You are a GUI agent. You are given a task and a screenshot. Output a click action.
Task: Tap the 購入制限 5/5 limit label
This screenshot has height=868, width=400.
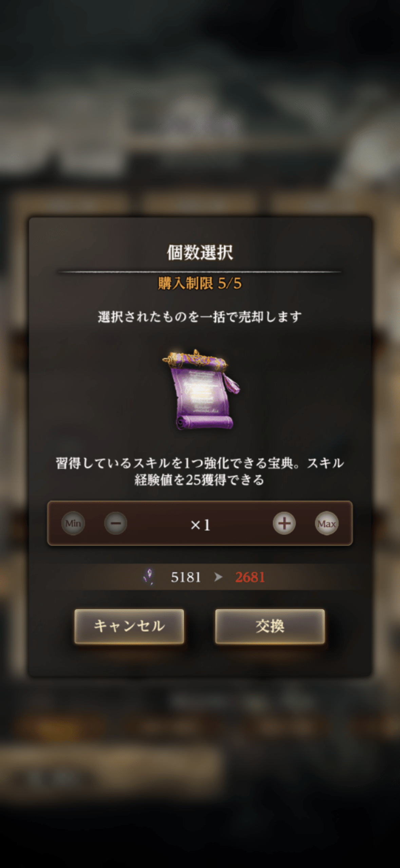pos(200,283)
